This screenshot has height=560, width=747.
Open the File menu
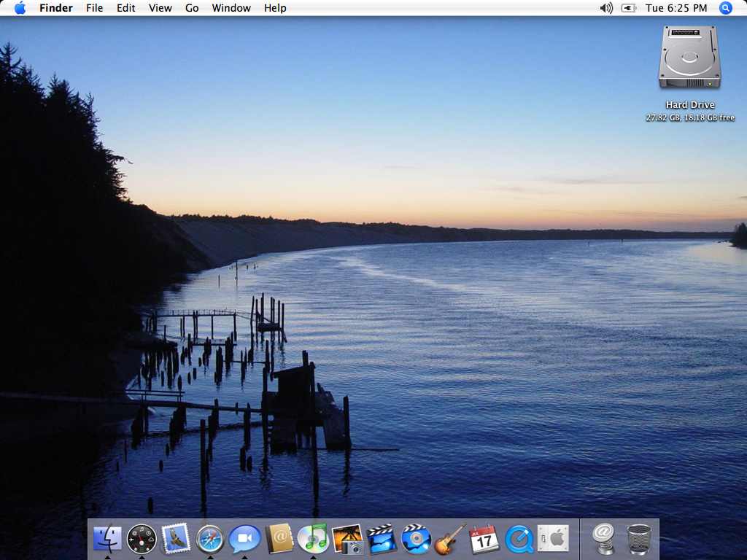pyautogui.click(x=94, y=8)
